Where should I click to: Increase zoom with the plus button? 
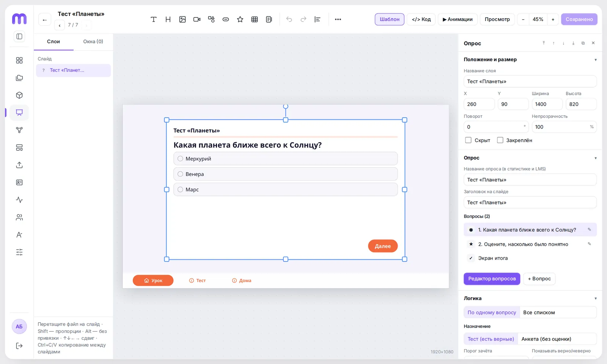click(553, 19)
